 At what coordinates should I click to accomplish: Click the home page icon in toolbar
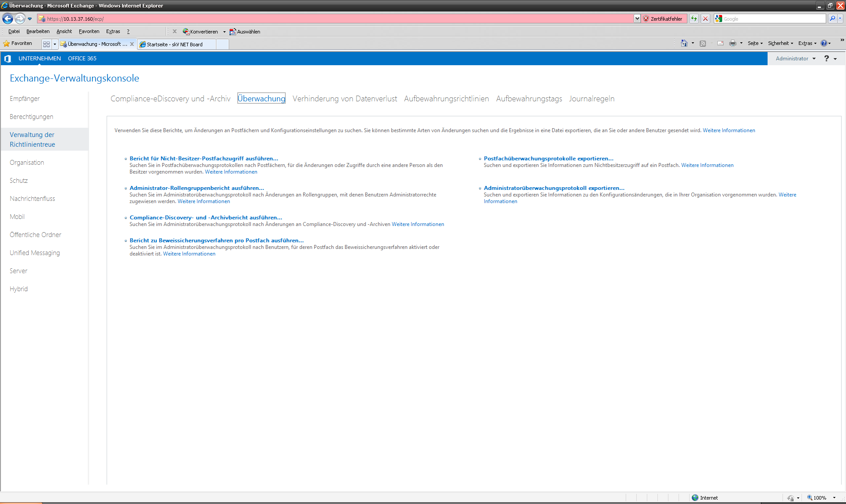(684, 43)
